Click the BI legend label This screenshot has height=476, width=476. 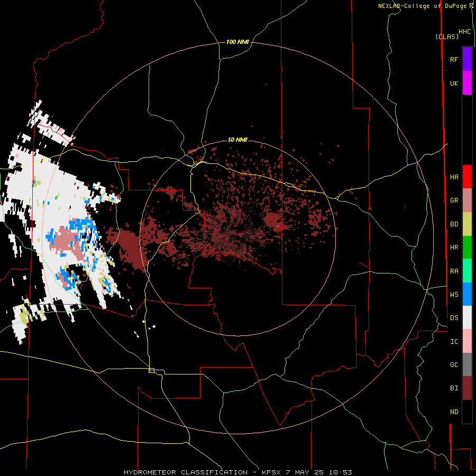click(x=454, y=388)
